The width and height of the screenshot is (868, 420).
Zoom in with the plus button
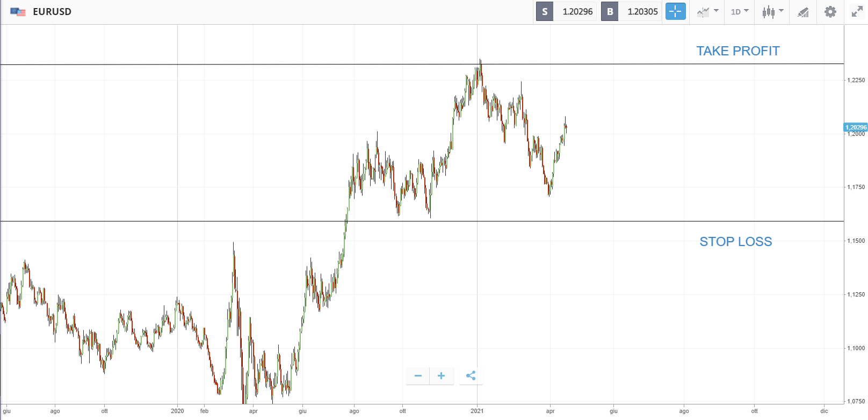point(442,376)
